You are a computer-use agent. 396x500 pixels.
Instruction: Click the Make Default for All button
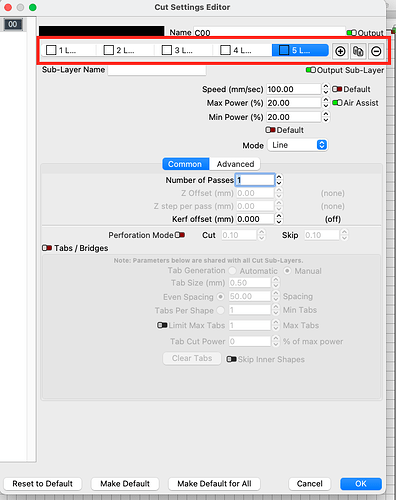(214, 484)
